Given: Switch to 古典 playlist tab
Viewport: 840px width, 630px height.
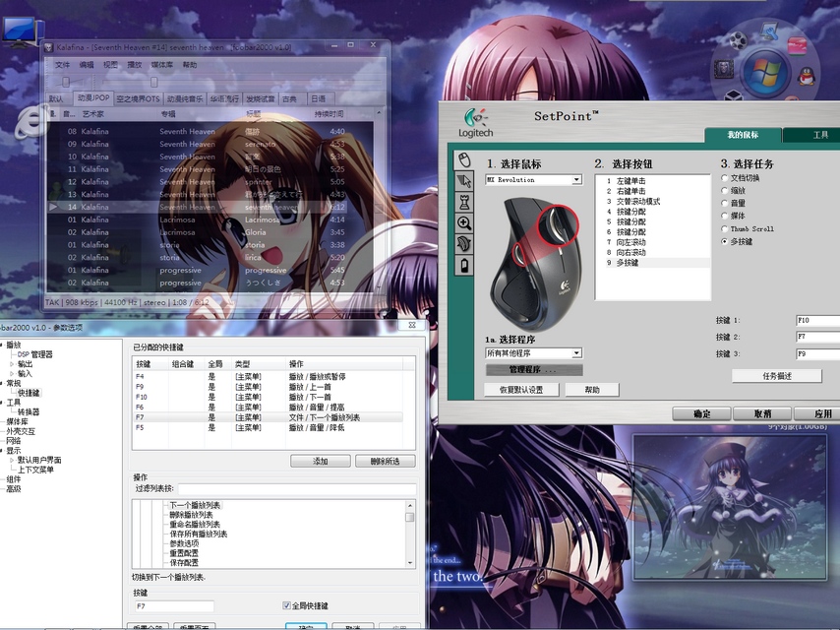Looking at the screenshot, I should (290, 98).
